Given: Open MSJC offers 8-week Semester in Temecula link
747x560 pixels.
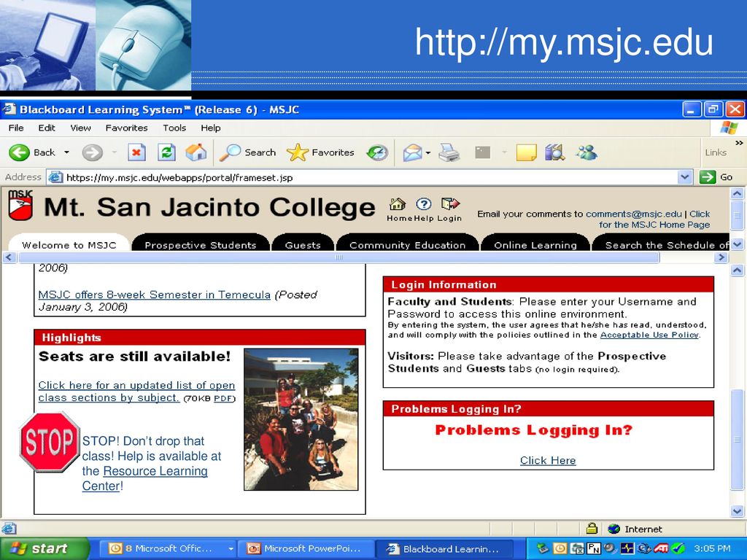Looking at the screenshot, I should (155, 295).
